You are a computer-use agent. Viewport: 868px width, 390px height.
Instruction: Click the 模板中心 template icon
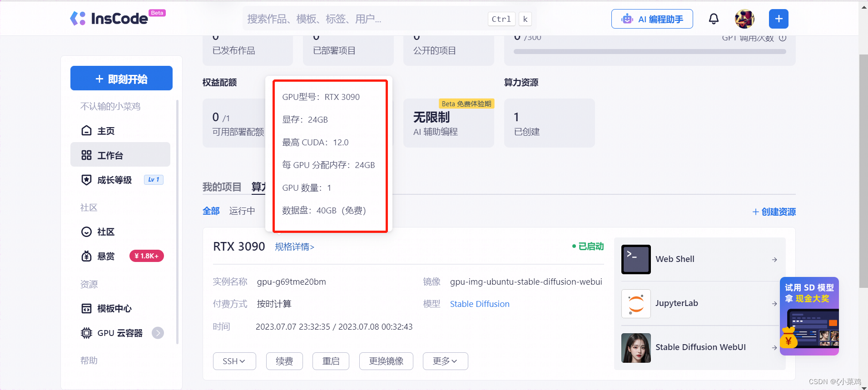(x=86, y=309)
